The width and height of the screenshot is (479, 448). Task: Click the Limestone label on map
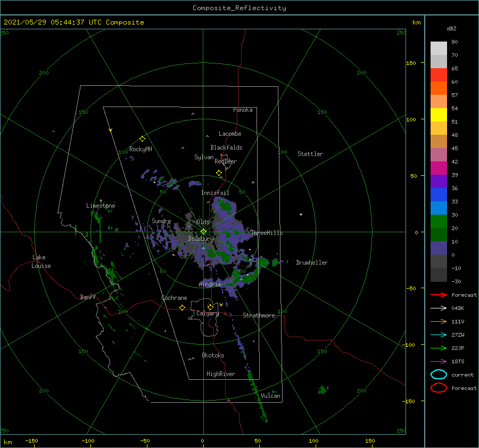tap(101, 206)
